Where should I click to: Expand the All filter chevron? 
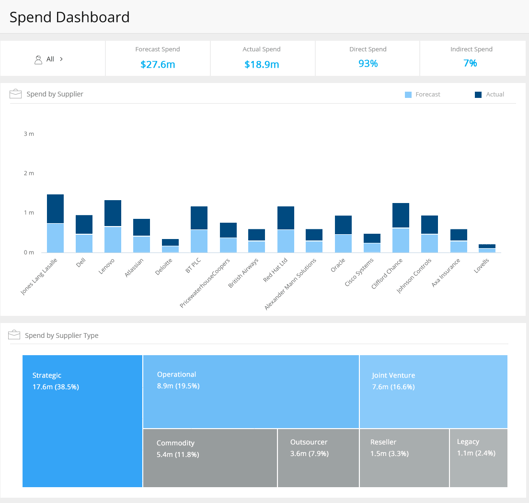61,59
